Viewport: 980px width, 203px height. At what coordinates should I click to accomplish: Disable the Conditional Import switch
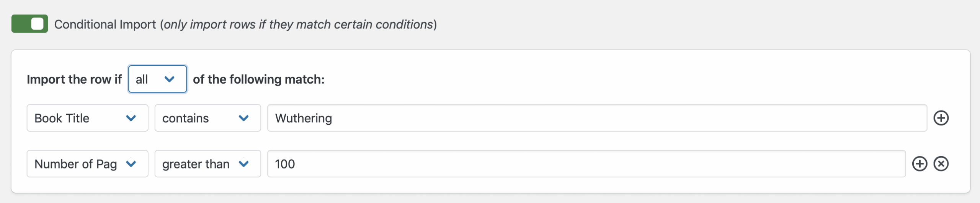29,24
